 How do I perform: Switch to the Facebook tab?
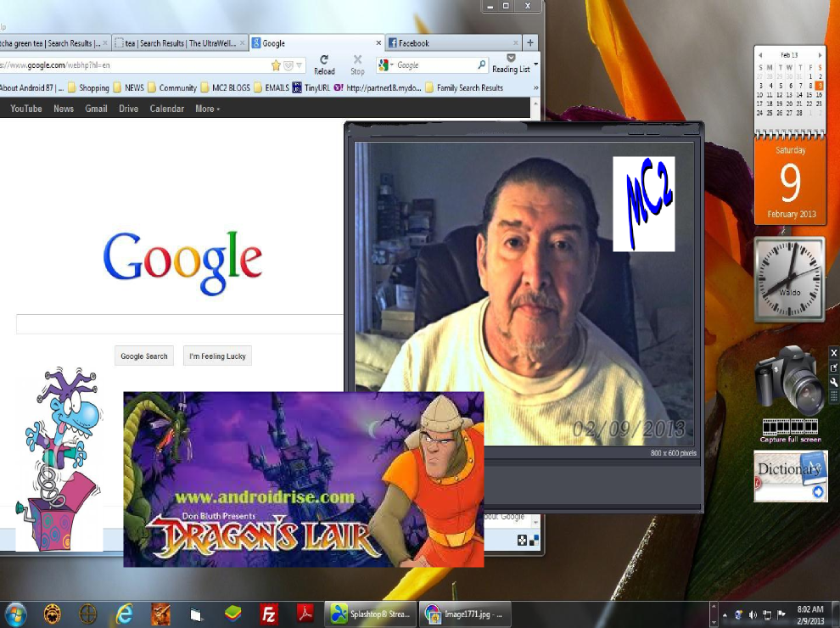453,43
